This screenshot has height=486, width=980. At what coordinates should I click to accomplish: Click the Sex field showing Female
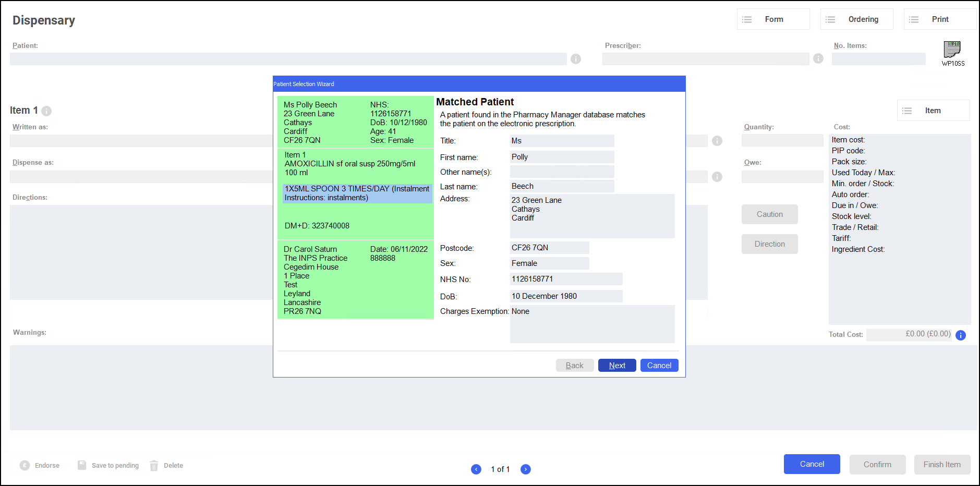(550, 263)
